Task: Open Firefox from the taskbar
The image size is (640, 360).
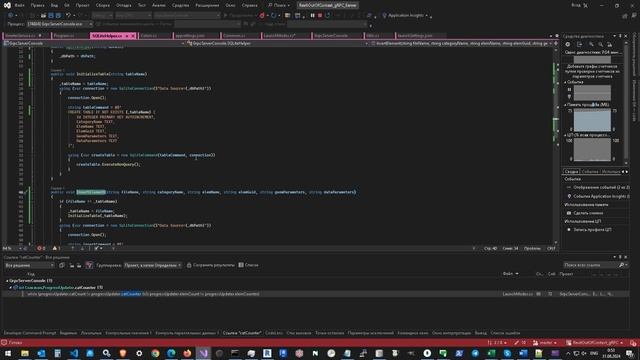Action: click(x=187, y=353)
